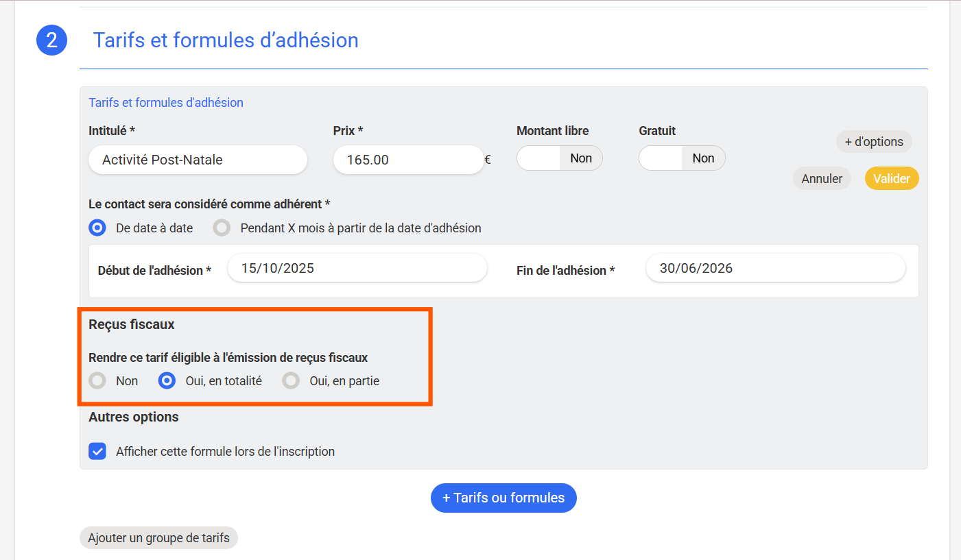
Task: Click the Début de l'adhésion date field
Action: 357,268
